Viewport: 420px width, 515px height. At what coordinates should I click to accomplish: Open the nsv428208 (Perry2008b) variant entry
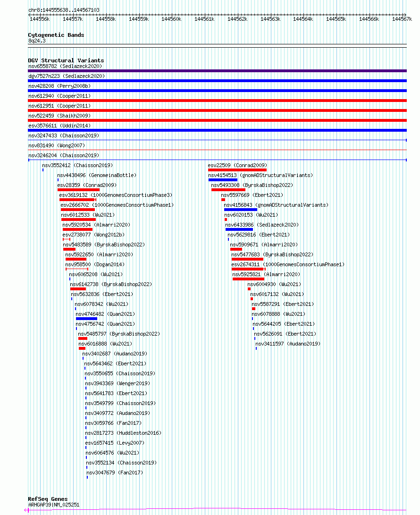point(59,86)
